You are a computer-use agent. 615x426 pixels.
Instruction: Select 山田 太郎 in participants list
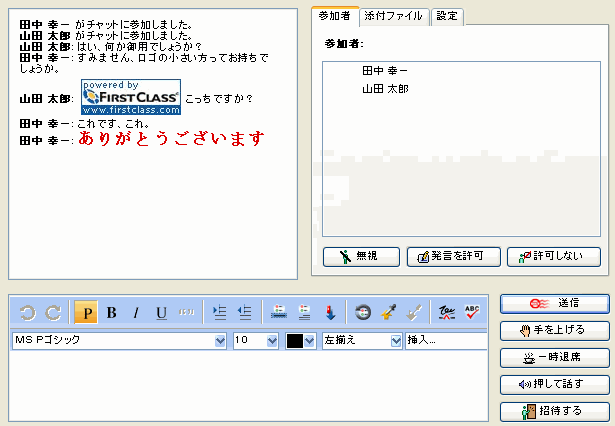pos(385,89)
